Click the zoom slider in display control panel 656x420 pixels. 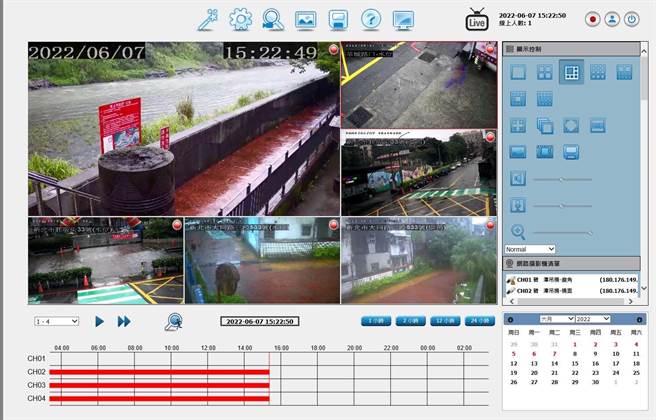(x=563, y=232)
